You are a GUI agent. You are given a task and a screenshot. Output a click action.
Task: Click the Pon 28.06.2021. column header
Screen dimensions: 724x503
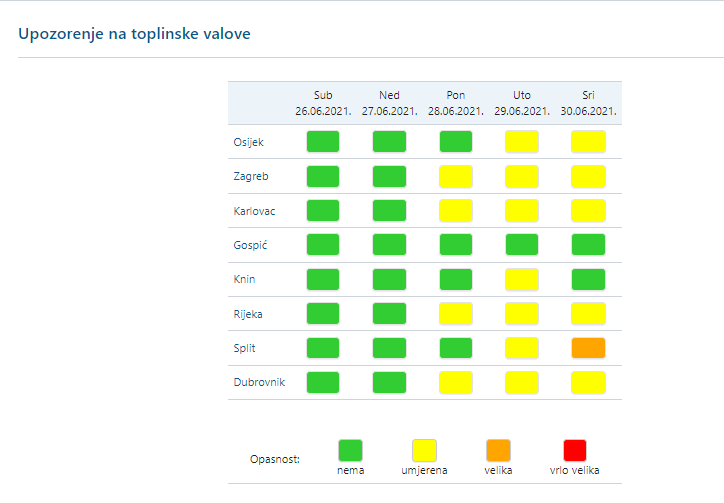pos(455,102)
